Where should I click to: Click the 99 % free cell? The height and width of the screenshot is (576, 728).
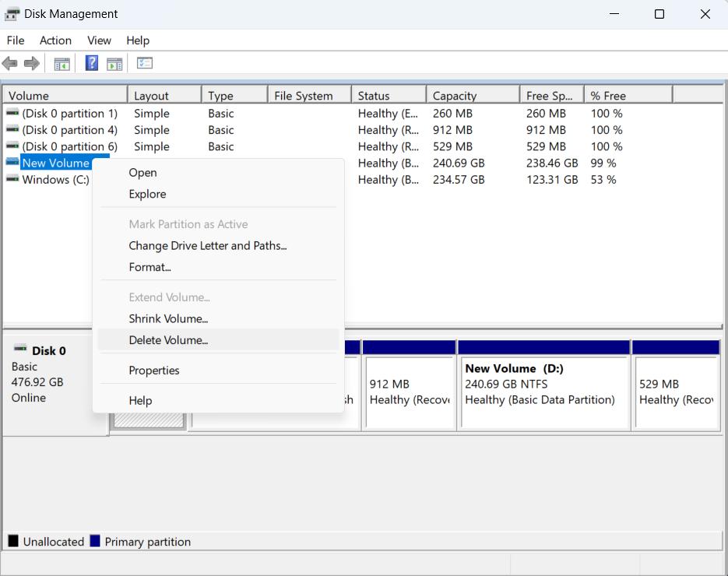603,163
